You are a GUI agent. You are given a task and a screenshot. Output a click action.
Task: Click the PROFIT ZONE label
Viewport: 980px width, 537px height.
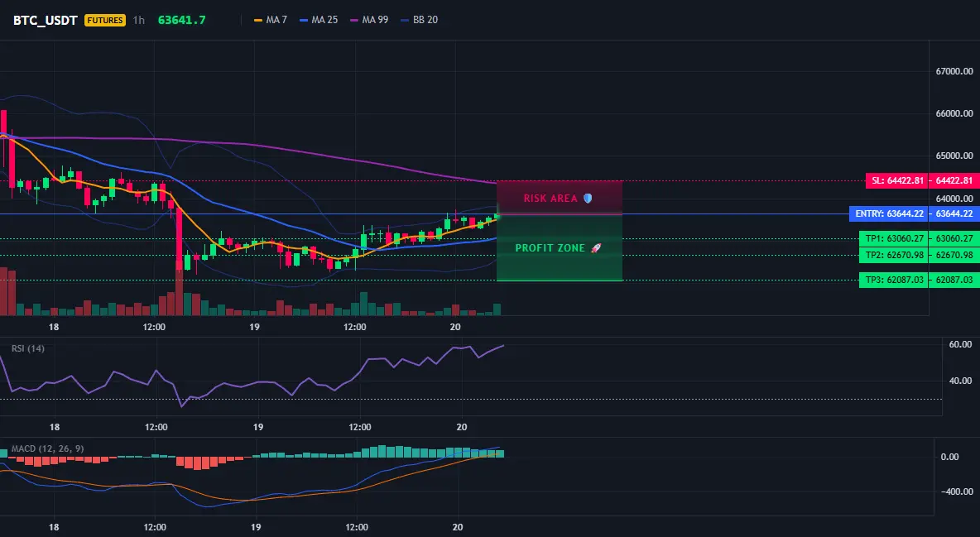click(x=550, y=248)
